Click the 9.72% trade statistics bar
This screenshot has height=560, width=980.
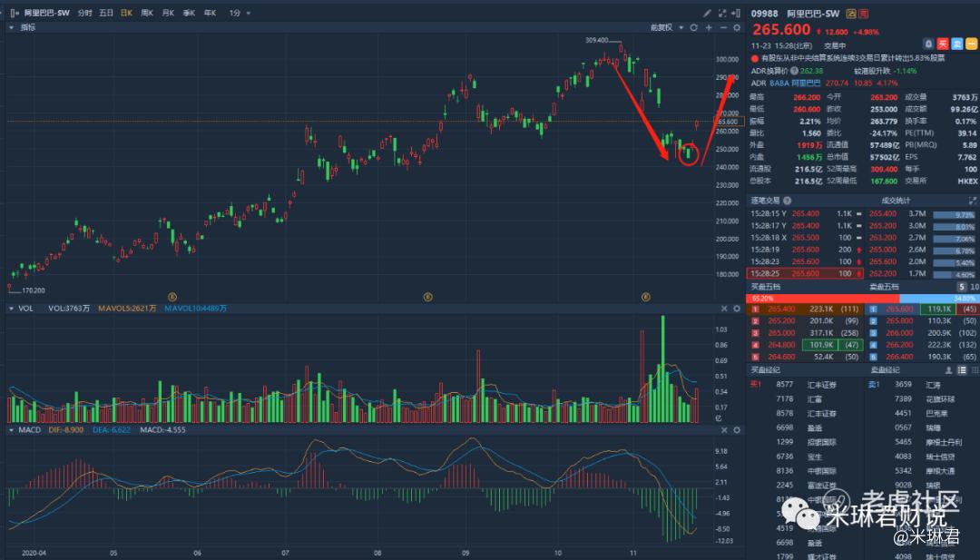tap(955, 214)
